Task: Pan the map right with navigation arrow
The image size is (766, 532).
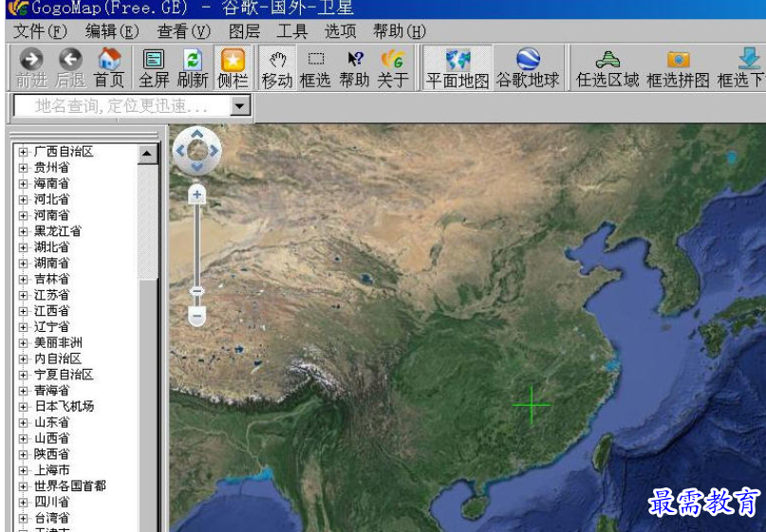Action: 214,151
